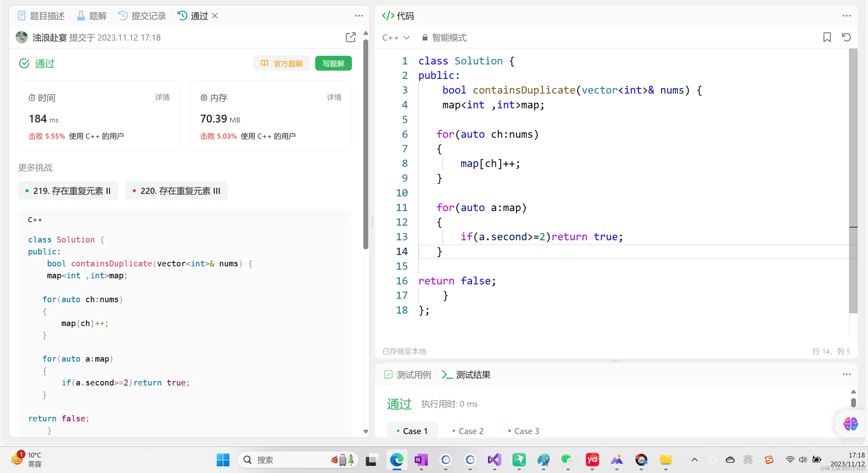This screenshot has width=868, height=473.
Task: Click the lock icon beside 智能模式
Action: [425, 37]
